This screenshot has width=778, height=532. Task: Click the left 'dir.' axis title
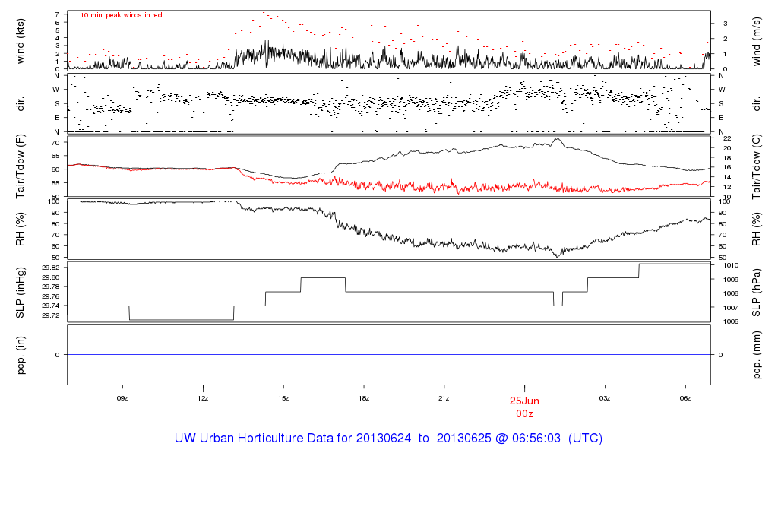[x=21, y=104]
